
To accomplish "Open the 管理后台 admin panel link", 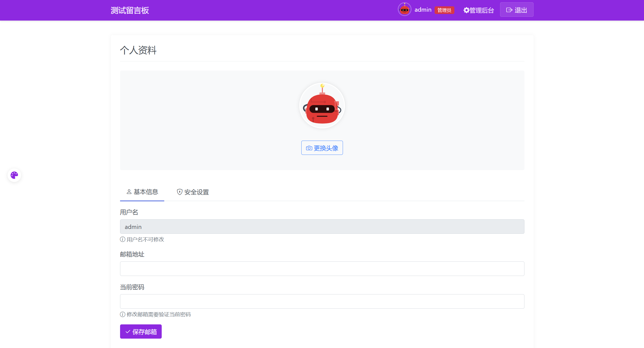I will pos(478,10).
